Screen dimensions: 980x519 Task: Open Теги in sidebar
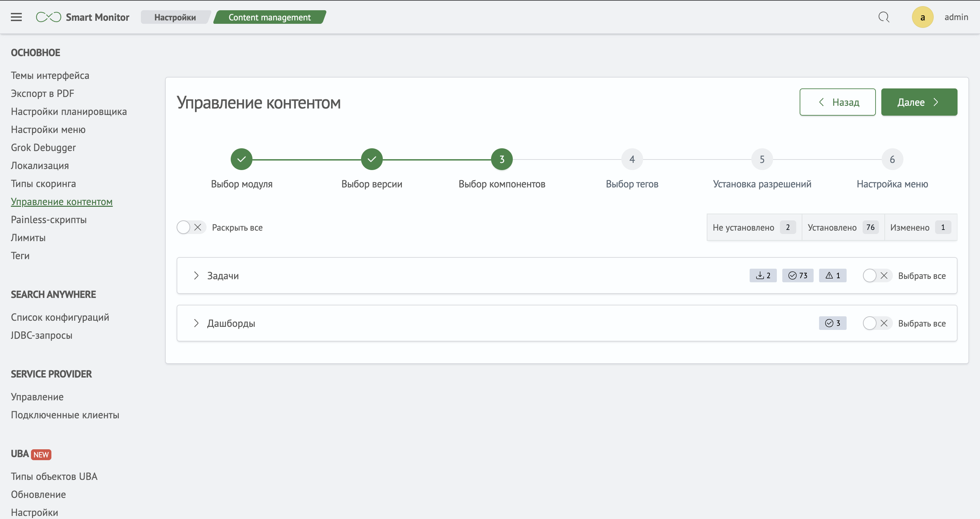click(x=20, y=255)
